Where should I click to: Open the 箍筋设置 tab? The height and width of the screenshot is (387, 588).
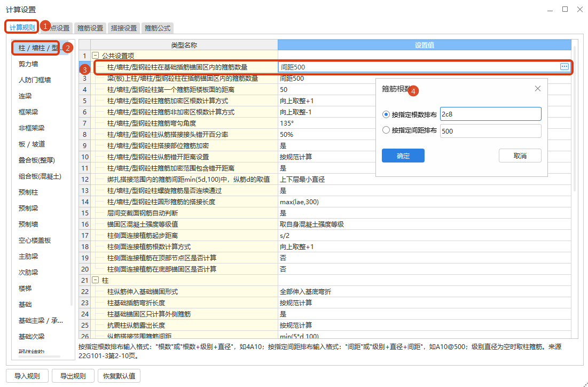90,28
